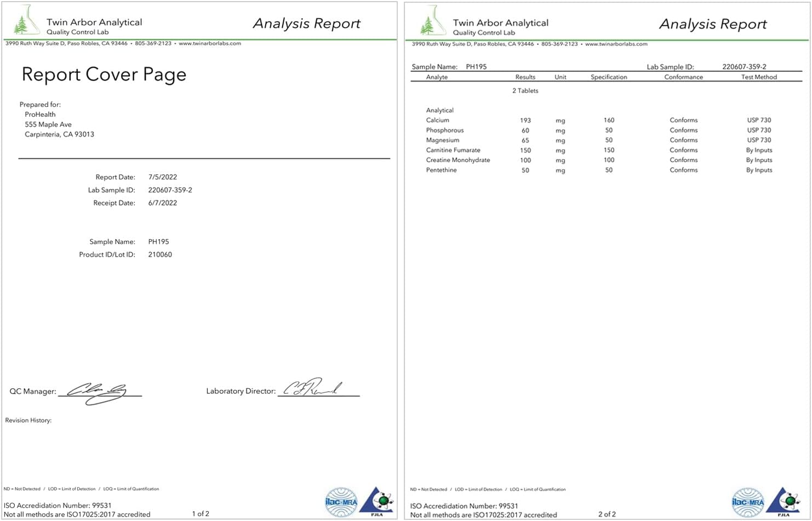Select Creatine Monohydrate result value '100'
Viewport: 812px width, 521px height.
pyautogui.click(x=525, y=161)
